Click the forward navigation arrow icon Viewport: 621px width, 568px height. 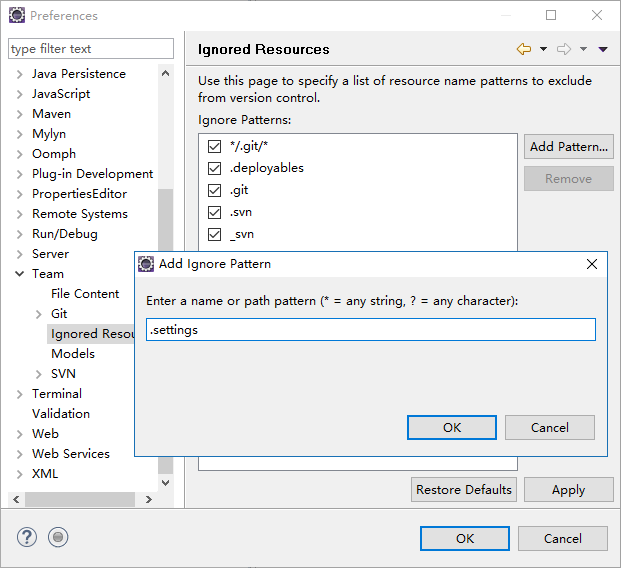[x=564, y=49]
